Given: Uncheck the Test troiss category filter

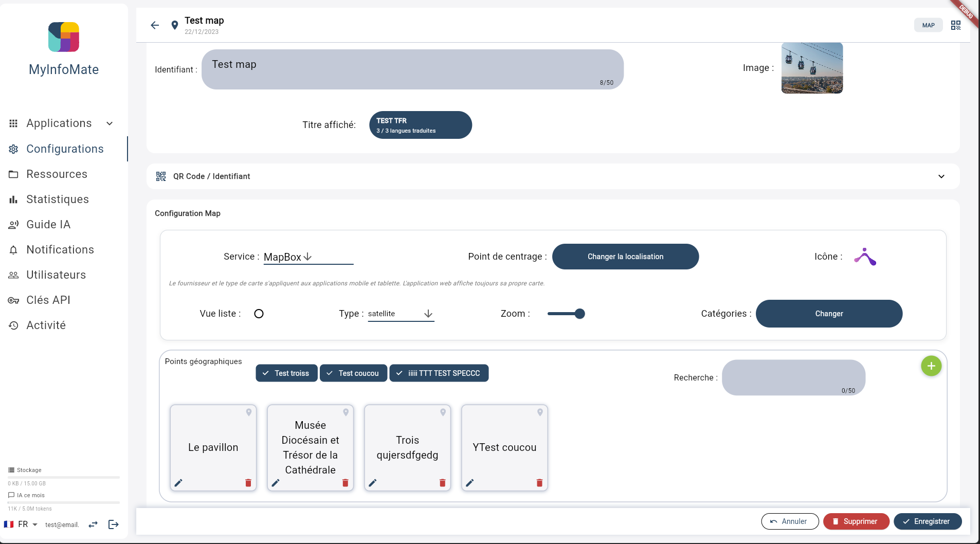Looking at the screenshot, I should click(x=286, y=373).
